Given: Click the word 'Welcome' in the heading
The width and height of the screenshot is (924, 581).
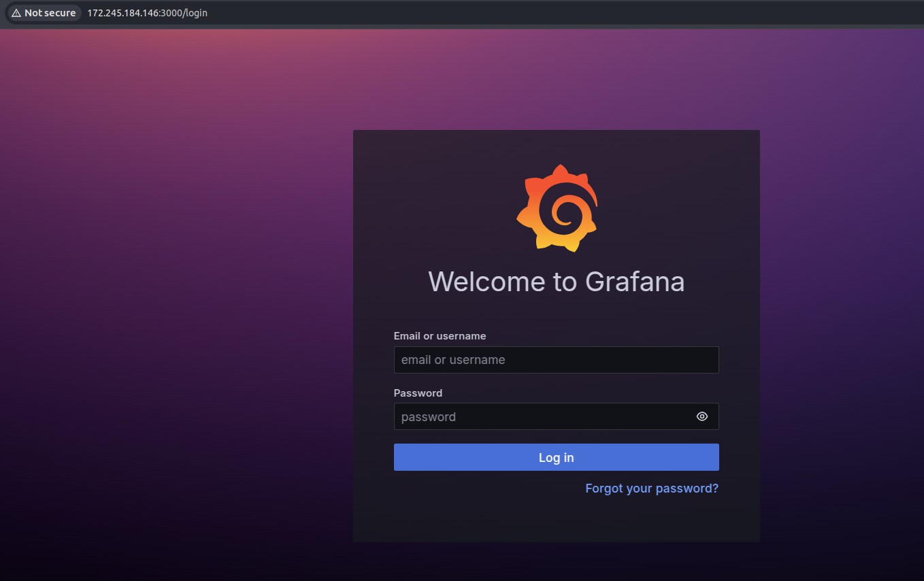Looking at the screenshot, I should point(478,282).
